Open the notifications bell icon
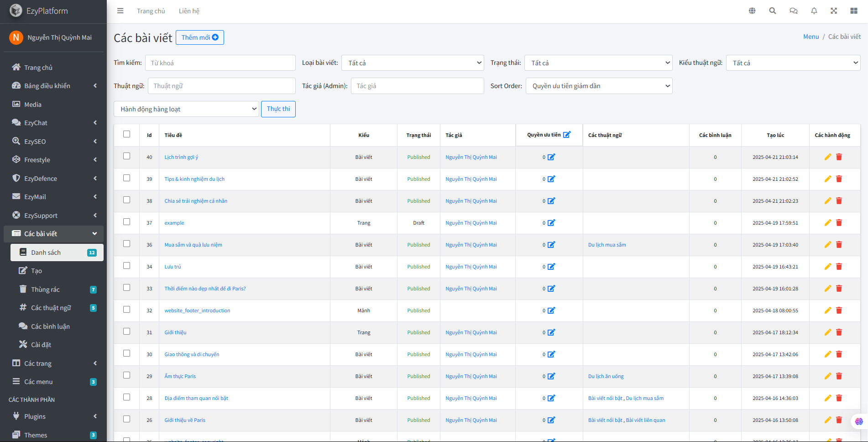 click(x=814, y=11)
